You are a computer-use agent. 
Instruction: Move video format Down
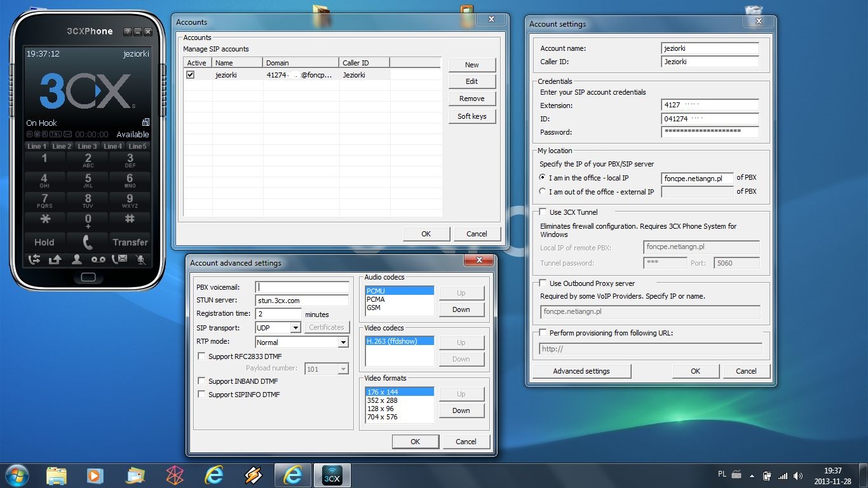(x=461, y=410)
